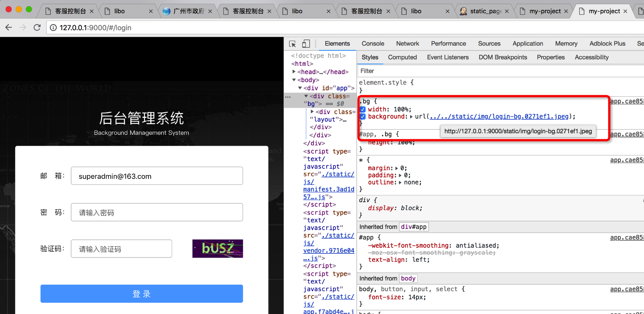The width and height of the screenshot is (644, 314).
Task: Show the Properties tab
Action: [x=551, y=57]
